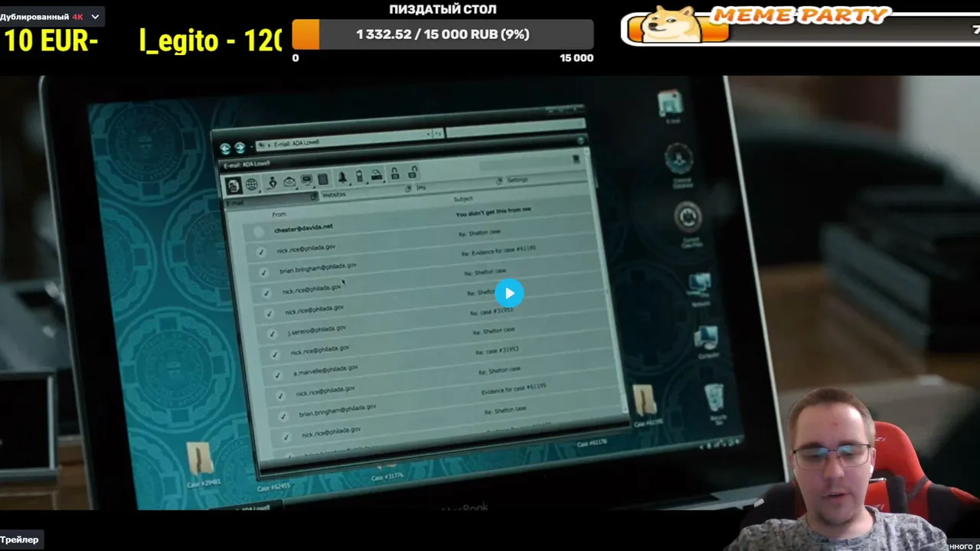Tick the circle beside chester@davids.net
Viewport: 980px width, 551px height.
click(x=258, y=232)
